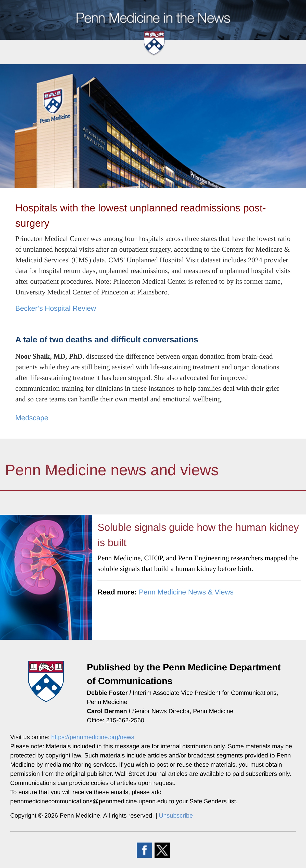
Task: Follow the Penn Medicine News & Views link
Action: click(186, 592)
